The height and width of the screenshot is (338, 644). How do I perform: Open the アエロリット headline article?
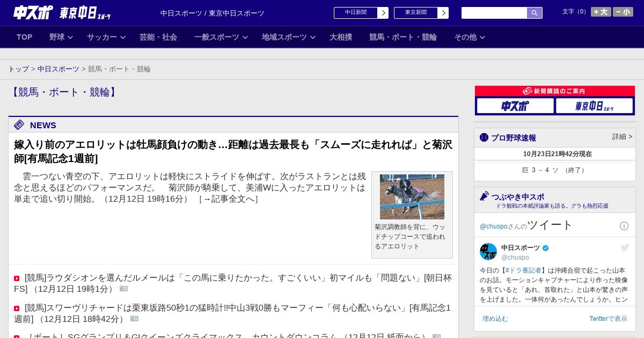pos(233,152)
